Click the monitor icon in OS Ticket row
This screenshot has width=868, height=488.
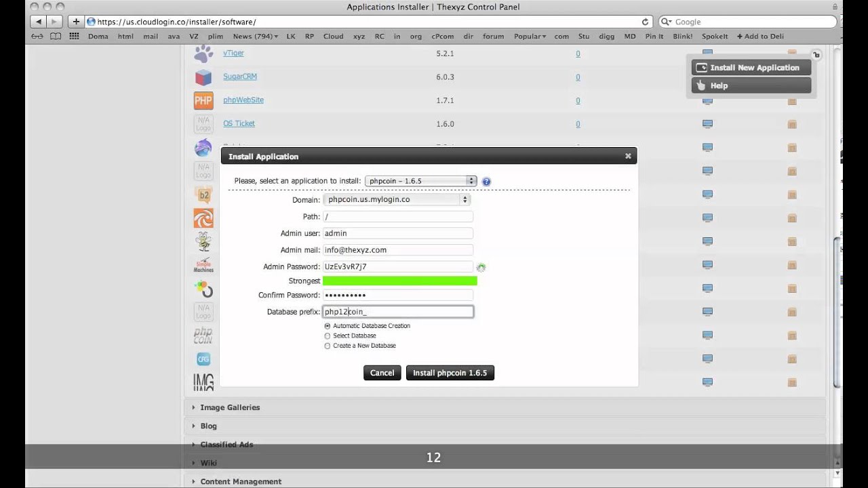coord(707,124)
